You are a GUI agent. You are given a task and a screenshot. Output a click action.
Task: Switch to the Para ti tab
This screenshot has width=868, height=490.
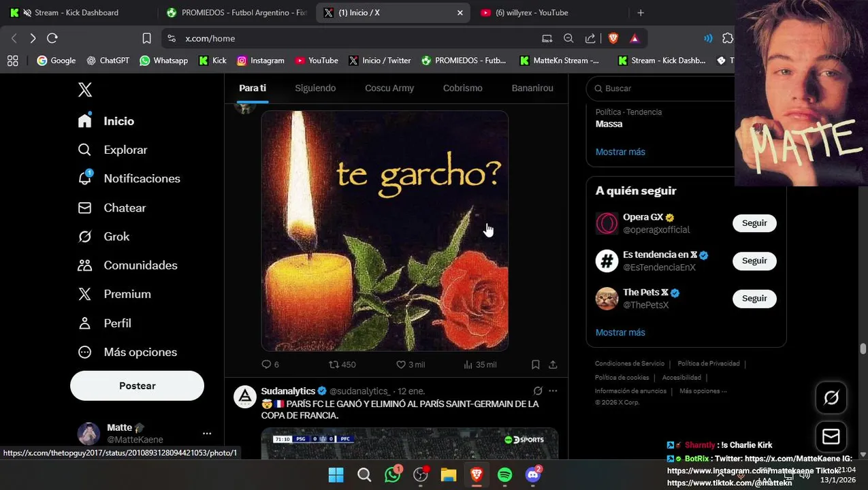(253, 88)
